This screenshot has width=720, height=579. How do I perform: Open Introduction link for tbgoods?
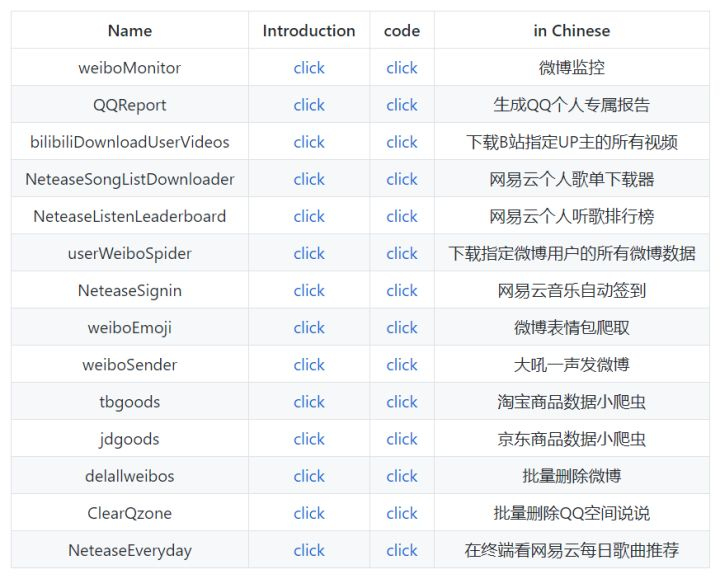[x=309, y=402]
